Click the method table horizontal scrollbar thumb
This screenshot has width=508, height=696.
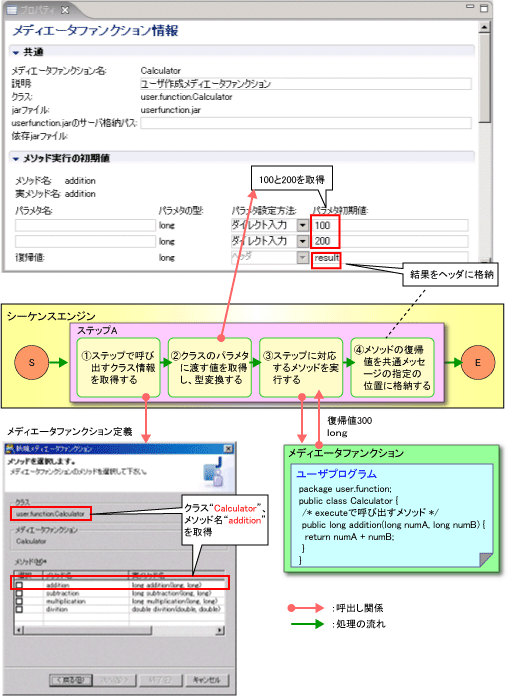coord(87,630)
